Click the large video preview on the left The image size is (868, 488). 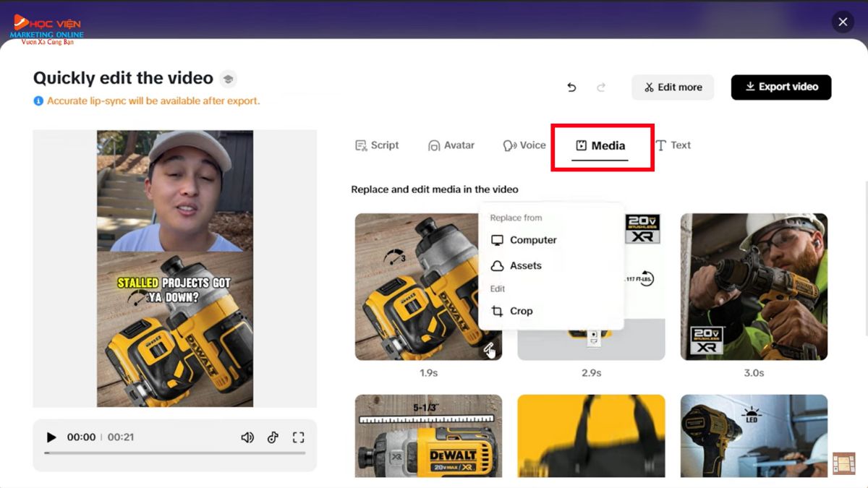[175, 268]
